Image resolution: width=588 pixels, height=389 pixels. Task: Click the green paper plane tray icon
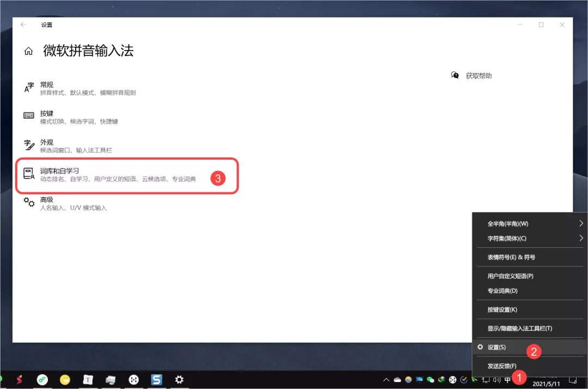[475, 379]
